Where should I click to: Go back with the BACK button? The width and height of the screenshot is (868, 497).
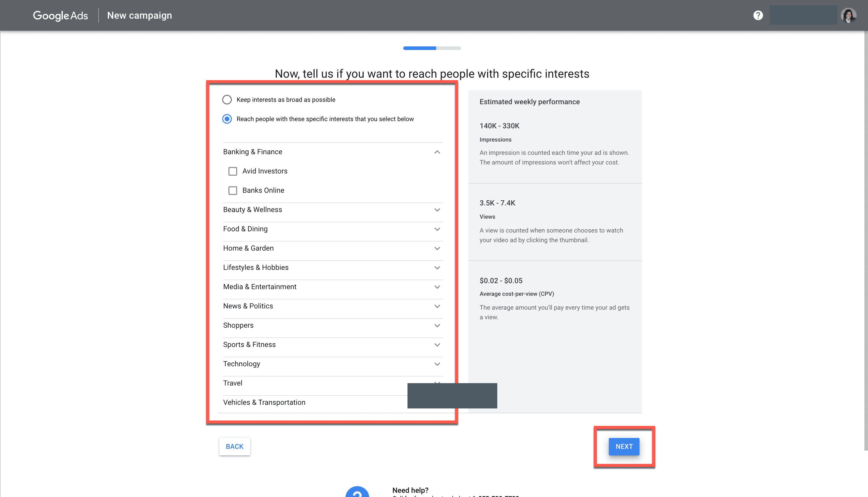coord(234,446)
